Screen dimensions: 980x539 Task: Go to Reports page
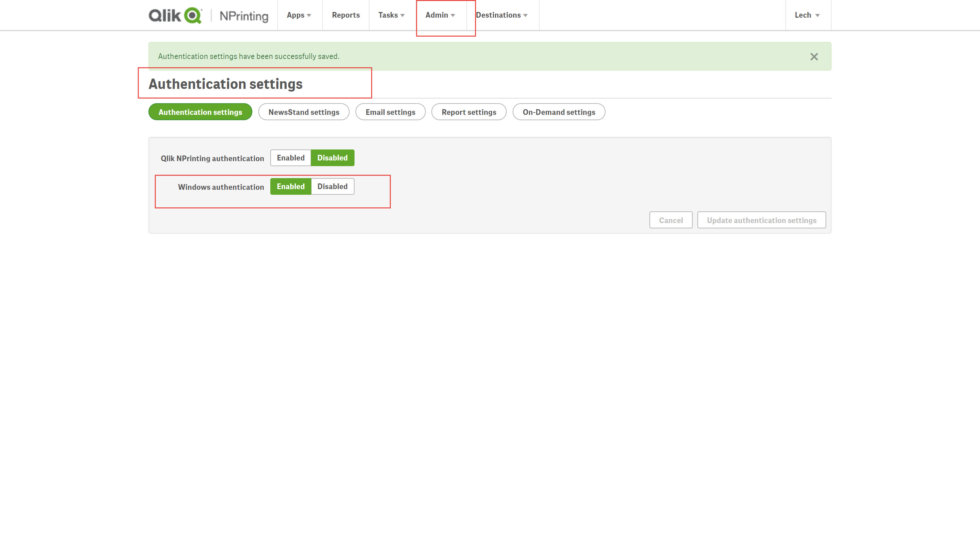point(346,15)
